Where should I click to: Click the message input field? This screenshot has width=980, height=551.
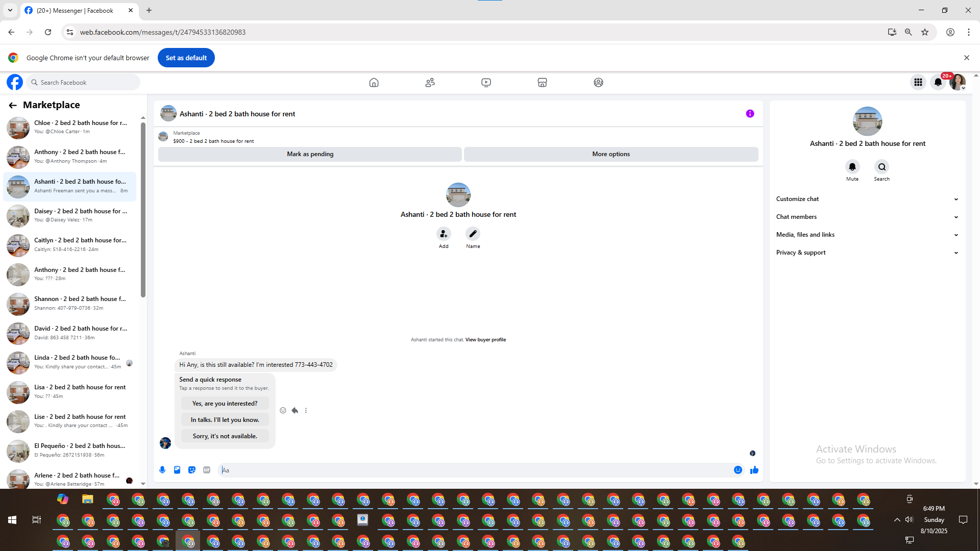click(x=475, y=470)
